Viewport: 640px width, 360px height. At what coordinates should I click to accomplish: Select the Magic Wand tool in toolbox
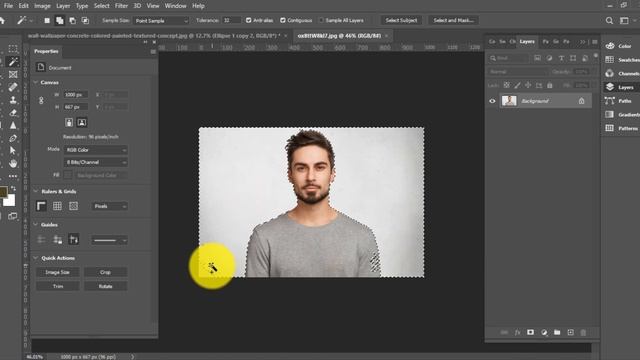pyautogui.click(x=13, y=62)
